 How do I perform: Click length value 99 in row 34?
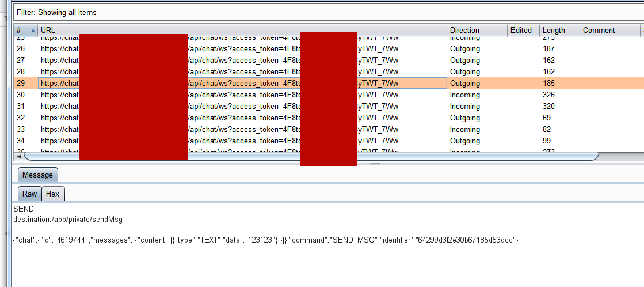point(547,141)
